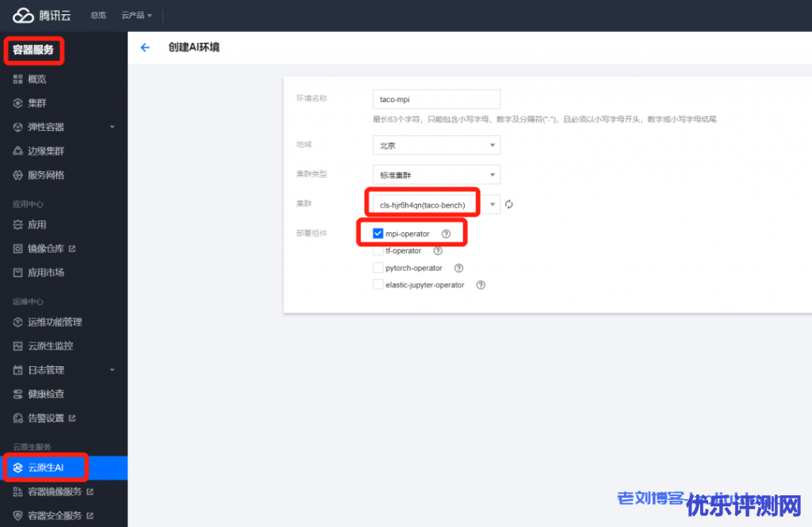Screen dimensions: 812x527
Task: Click the 容器镜像服务 sidebar icon
Action: click(x=17, y=491)
